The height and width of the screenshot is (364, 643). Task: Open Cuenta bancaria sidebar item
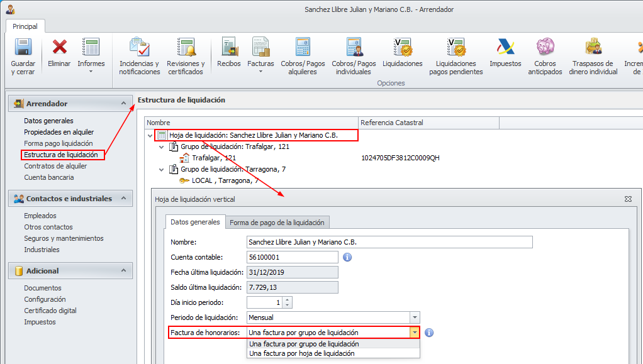click(49, 177)
